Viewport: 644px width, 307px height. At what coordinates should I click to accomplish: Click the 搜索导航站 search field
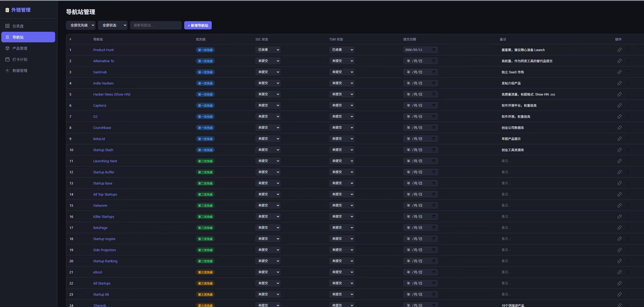(x=156, y=25)
